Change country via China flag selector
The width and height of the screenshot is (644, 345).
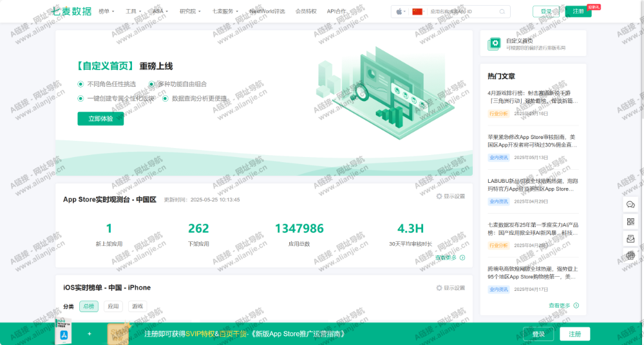coord(419,12)
